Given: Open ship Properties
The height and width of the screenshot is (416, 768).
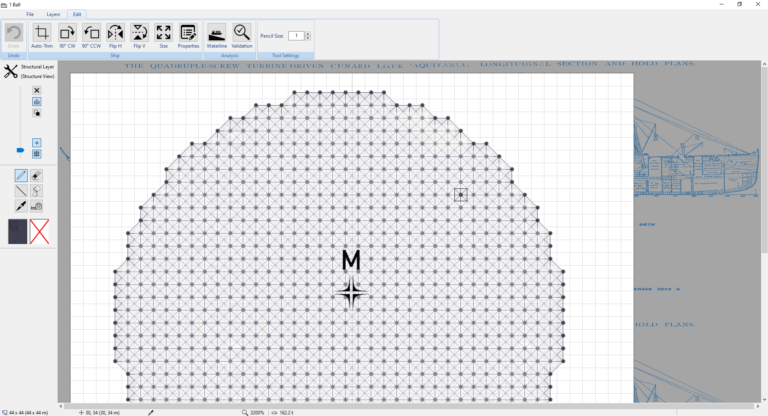Looking at the screenshot, I should point(188,36).
